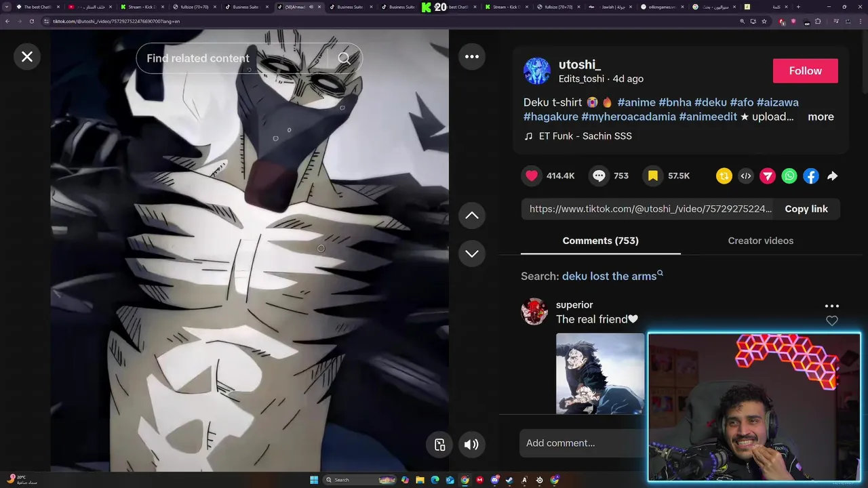Open the superior commenter name
868x488 pixels.
(x=574, y=305)
